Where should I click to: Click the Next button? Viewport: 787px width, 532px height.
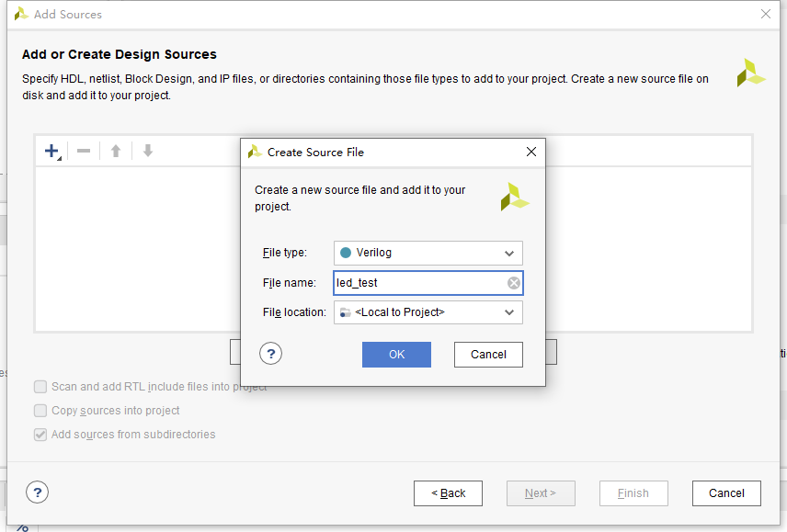[541, 493]
